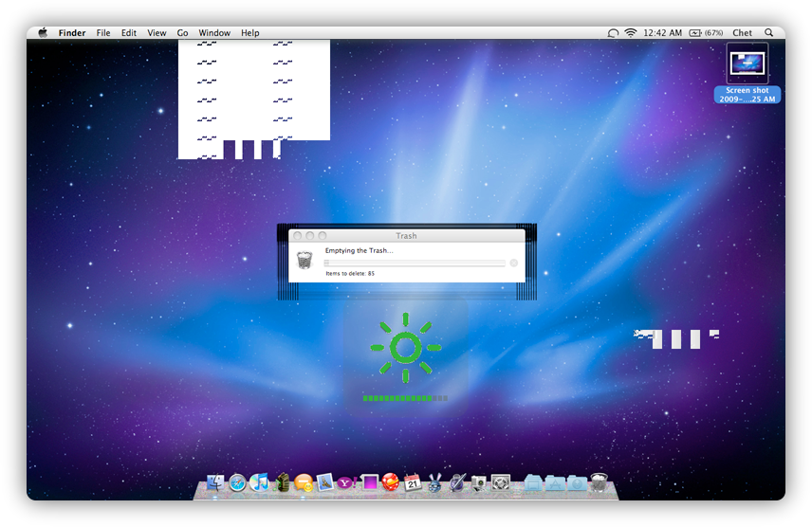This screenshot has height=527, width=812.
Task: Select the Screen shot file on desktop
Action: [x=747, y=72]
